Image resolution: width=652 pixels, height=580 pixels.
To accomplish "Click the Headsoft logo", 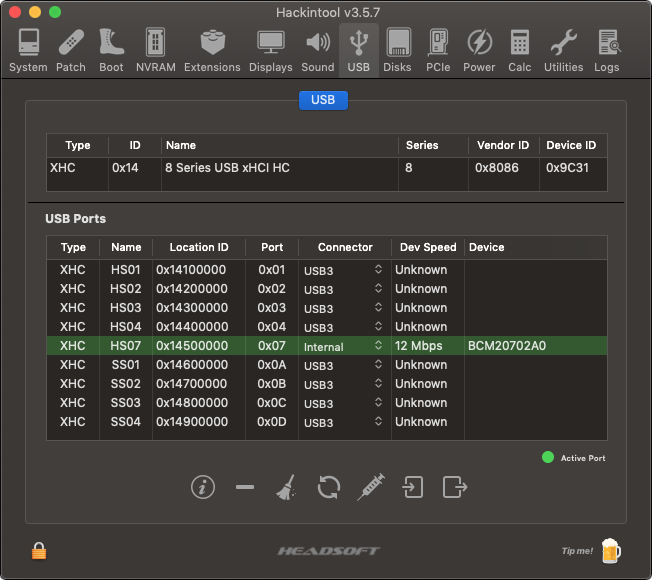I will tap(328, 551).
